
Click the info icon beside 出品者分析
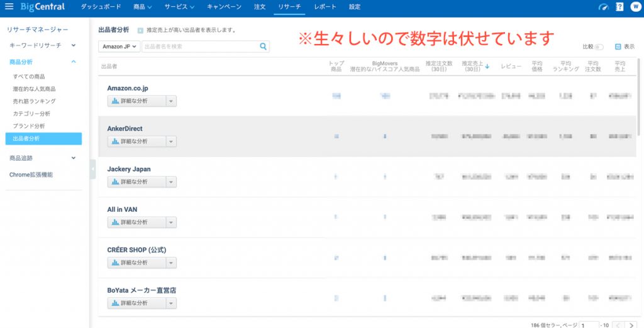pyautogui.click(x=140, y=30)
